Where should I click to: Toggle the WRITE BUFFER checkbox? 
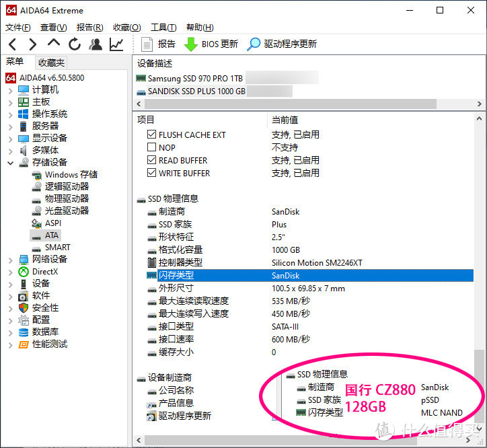[151, 172]
